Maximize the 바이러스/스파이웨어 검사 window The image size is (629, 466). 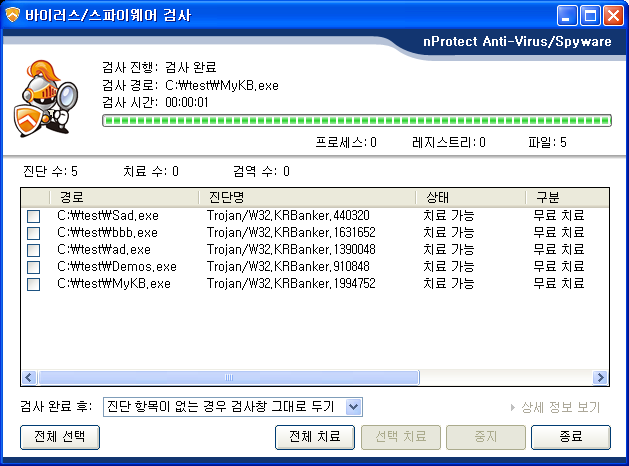590,16
